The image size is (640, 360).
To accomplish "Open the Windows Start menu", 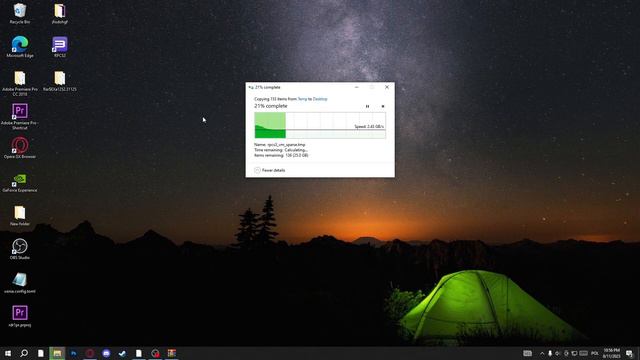I will 8,353.
